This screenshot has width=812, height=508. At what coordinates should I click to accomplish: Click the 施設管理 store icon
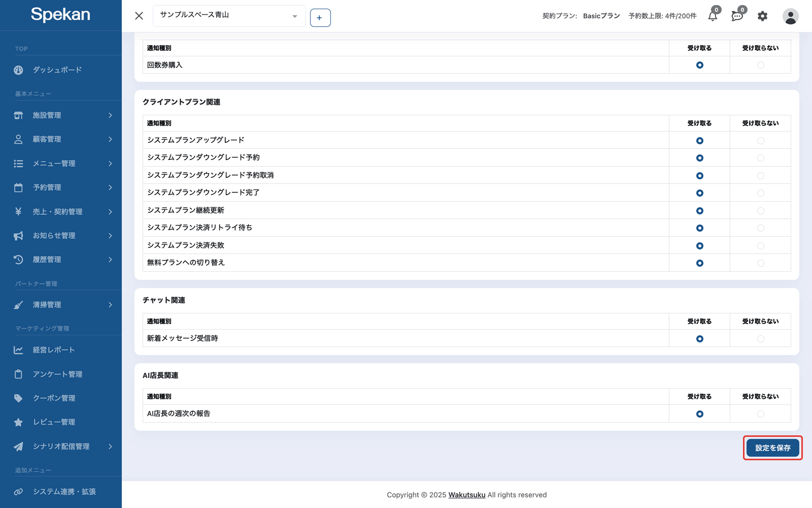[x=18, y=115]
